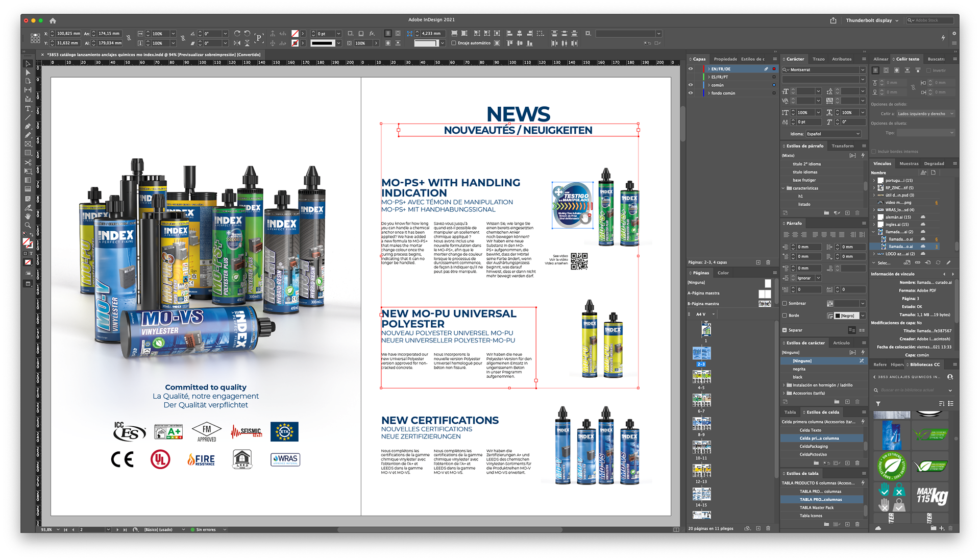Check the Borde checkbox

click(785, 315)
